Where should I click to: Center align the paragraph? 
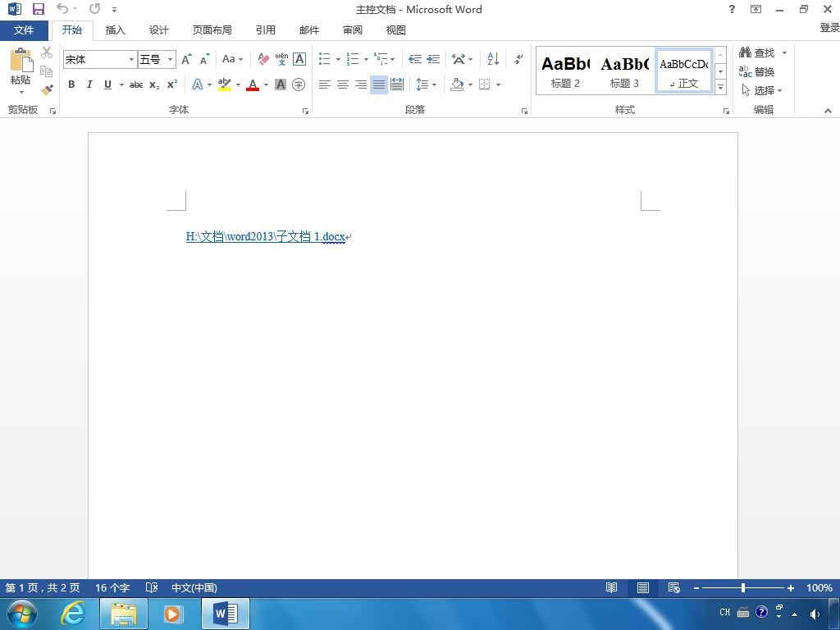pyautogui.click(x=342, y=84)
